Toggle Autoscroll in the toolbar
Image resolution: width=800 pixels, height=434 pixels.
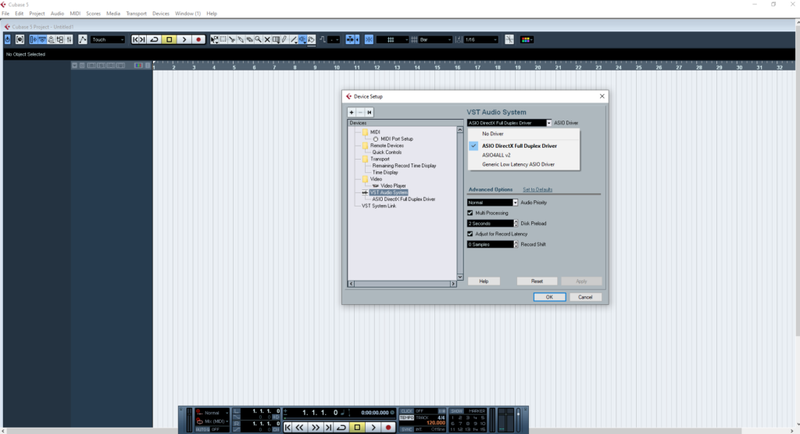point(350,39)
